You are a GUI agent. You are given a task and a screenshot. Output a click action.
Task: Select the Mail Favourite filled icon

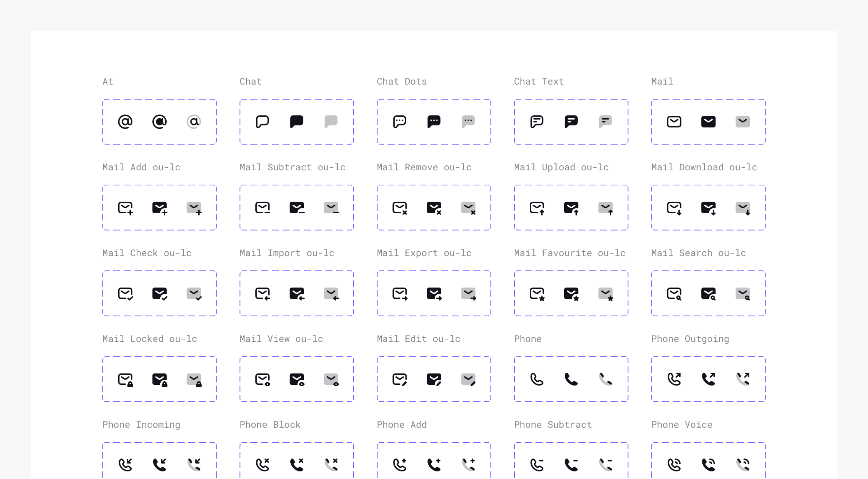(571, 293)
